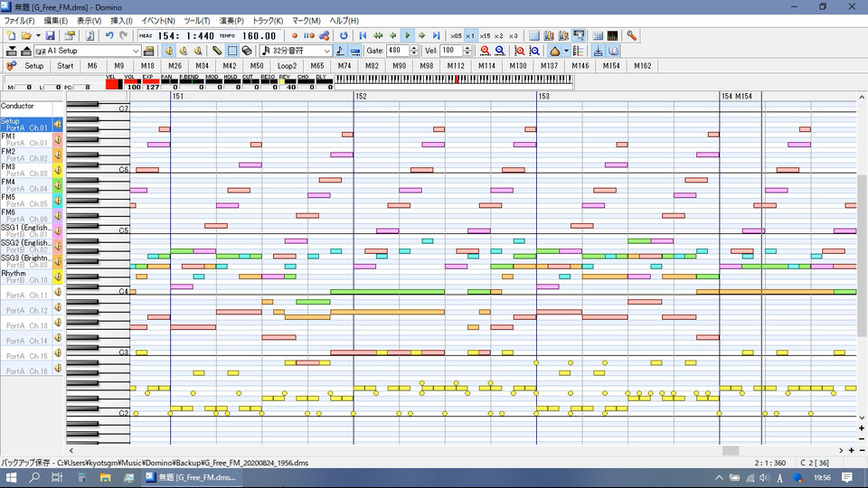Image resolution: width=868 pixels, height=488 pixels.
Task: Toggle mute speaker on FM1 track
Action: click(x=58, y=139)
